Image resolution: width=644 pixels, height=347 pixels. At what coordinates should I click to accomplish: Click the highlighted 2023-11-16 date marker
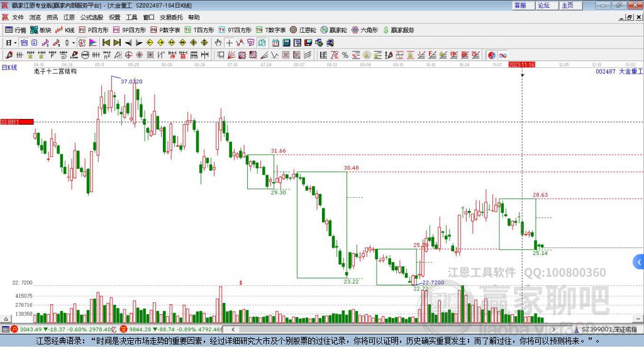coord(521,65)
